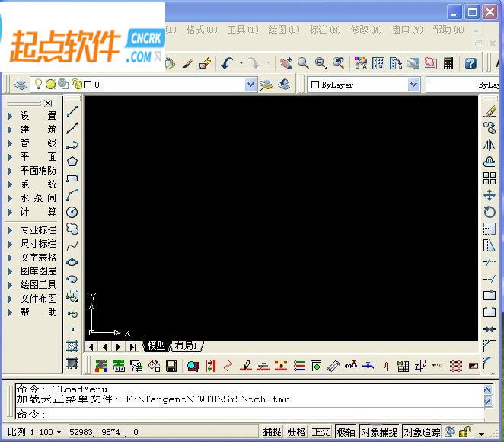Open the 格式 menu
Viewport: 504px width, 442px height.
coord(202,30)
